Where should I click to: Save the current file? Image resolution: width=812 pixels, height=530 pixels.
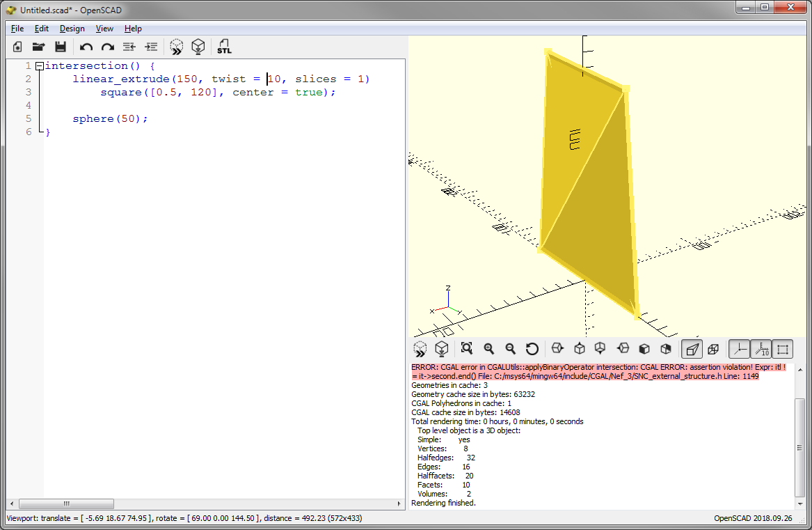point(61,46)
